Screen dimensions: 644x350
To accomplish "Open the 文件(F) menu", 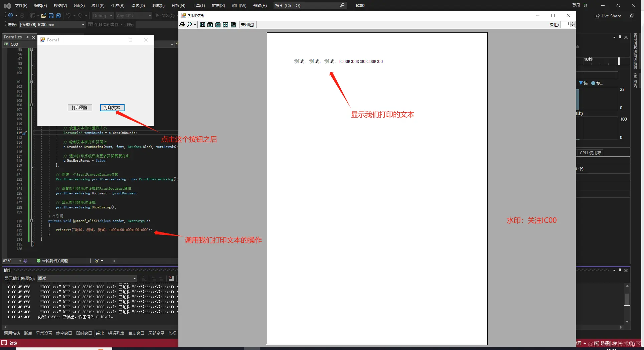I will point(21,6).
